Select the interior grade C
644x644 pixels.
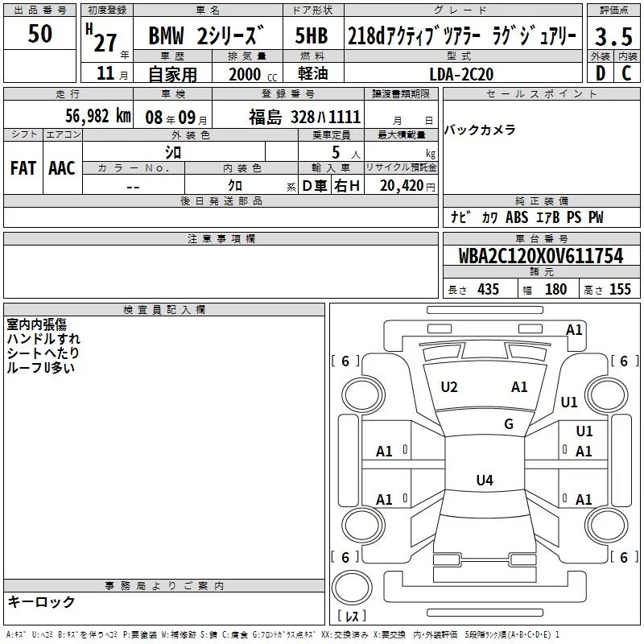pos(626,73)
